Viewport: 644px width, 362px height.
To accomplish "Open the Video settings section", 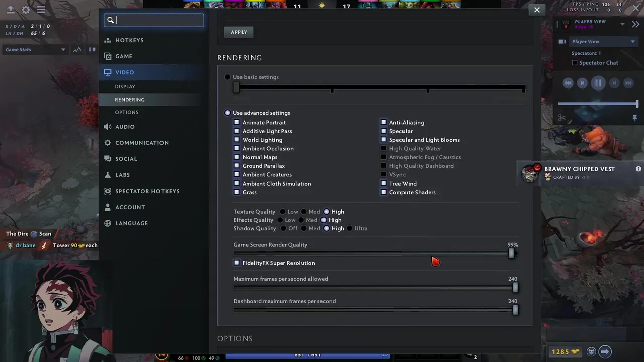I will pyautogui.click(x=153, y=72).
